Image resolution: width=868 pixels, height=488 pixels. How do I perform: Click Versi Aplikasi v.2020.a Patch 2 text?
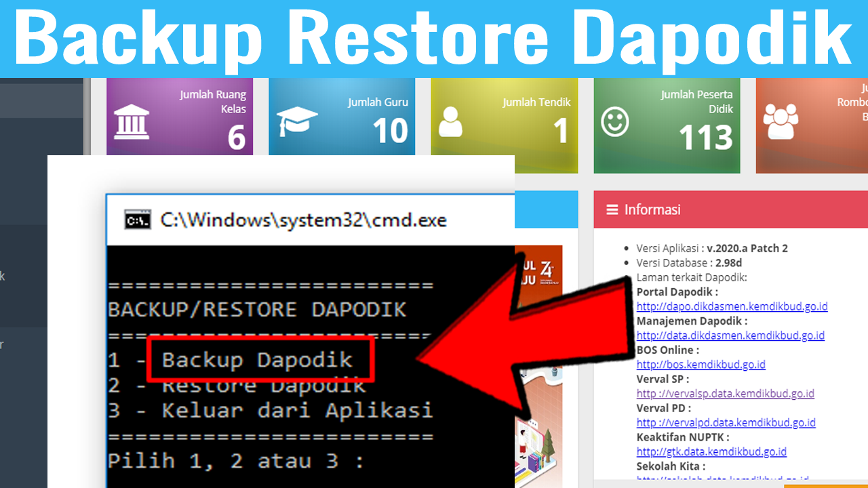click(712, 249)
